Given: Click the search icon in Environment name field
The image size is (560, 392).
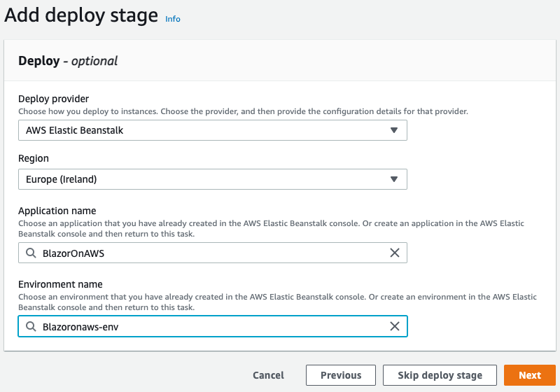Looking at the screenshot, I should pos(31,326).
